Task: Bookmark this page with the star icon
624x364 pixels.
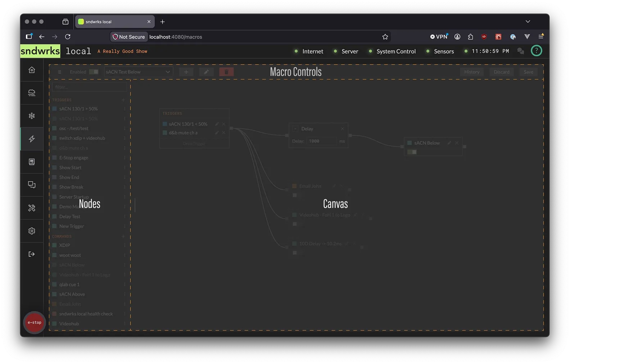Action: [385, 37]
